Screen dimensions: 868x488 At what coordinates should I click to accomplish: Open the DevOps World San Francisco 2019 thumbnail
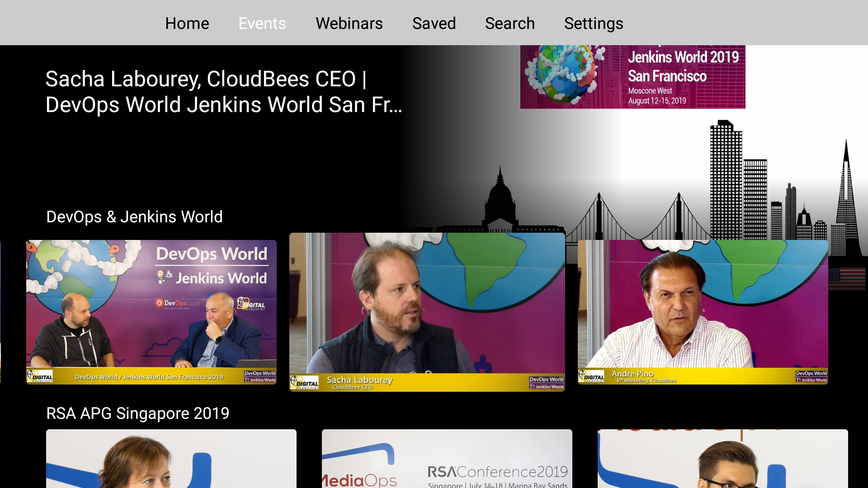[x=151, y=312]
